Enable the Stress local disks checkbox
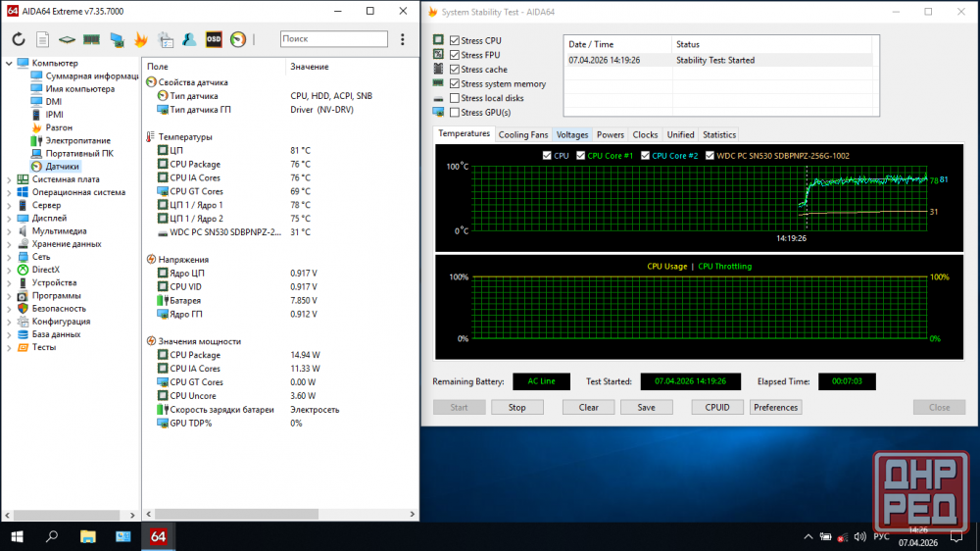 pyautogui.click(x=455, y=98)
